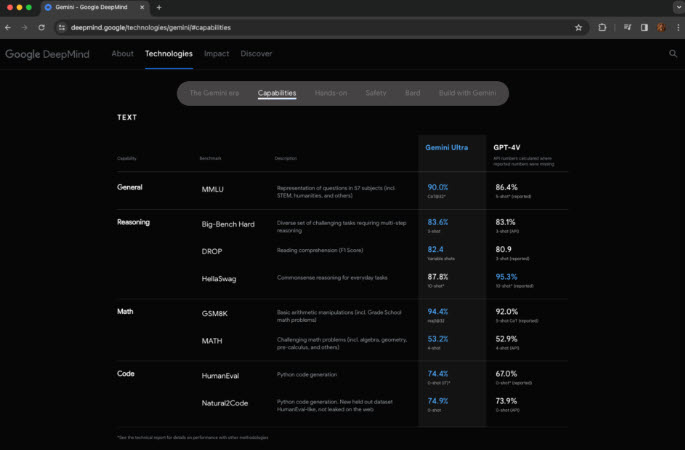
Task: Reload the page with the refresh icon
Action: 42,28
